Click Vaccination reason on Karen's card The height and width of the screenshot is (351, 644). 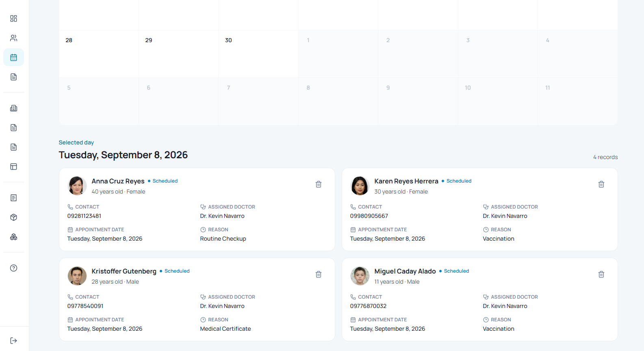click(x=499, y=239)
